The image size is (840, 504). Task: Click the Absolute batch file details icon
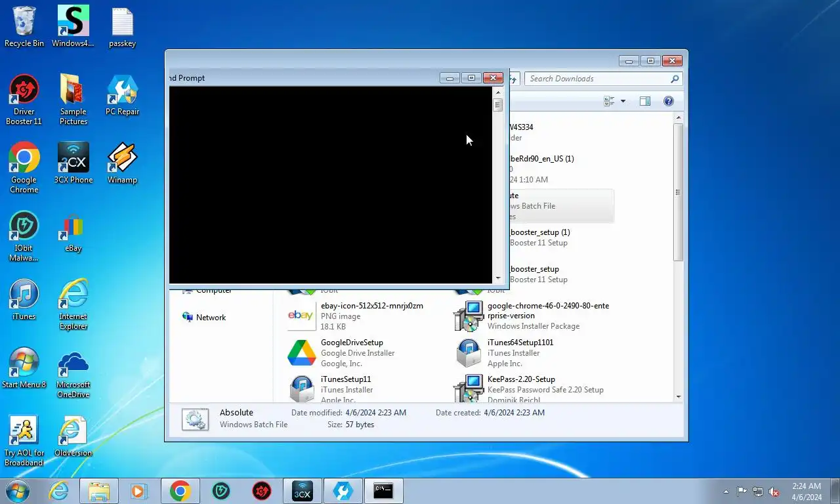[x=195, y=419]
